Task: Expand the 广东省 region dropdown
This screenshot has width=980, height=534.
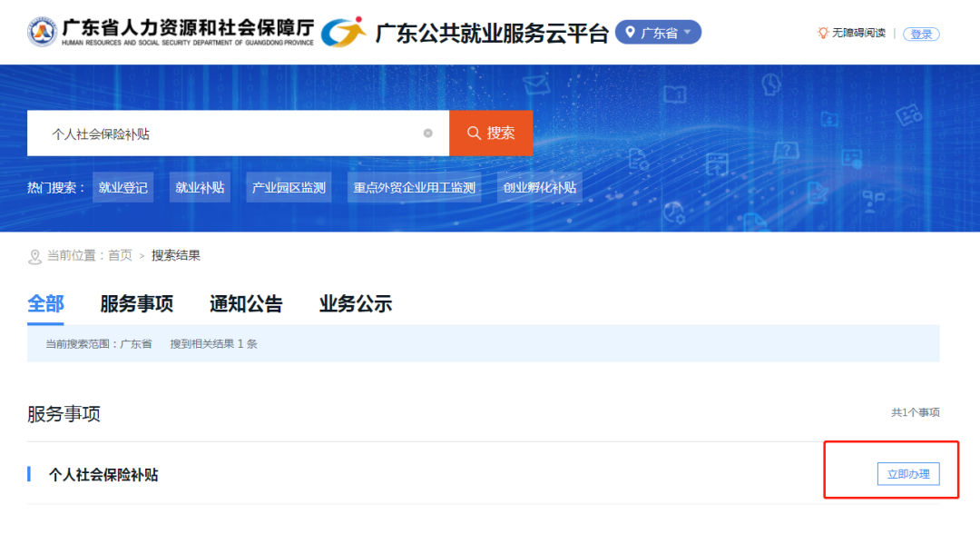Action: point(658,33)
